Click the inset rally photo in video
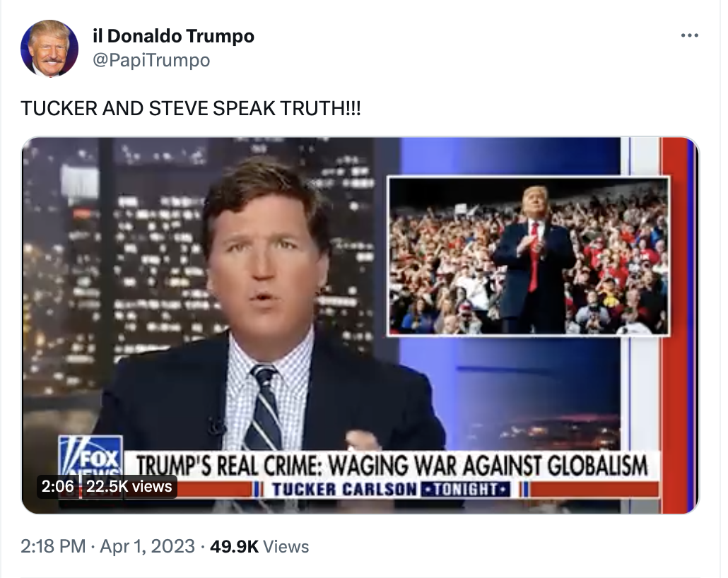 tap(528, 256)
